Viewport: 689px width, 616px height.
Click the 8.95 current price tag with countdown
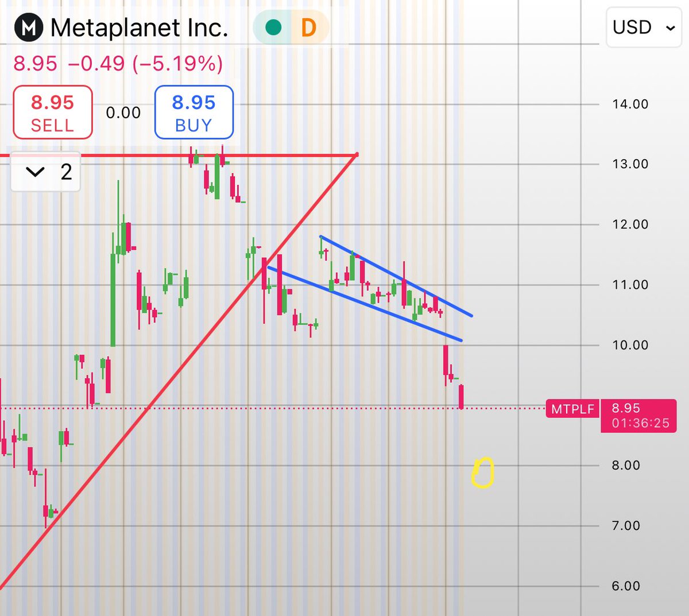[x=640, y=416]
